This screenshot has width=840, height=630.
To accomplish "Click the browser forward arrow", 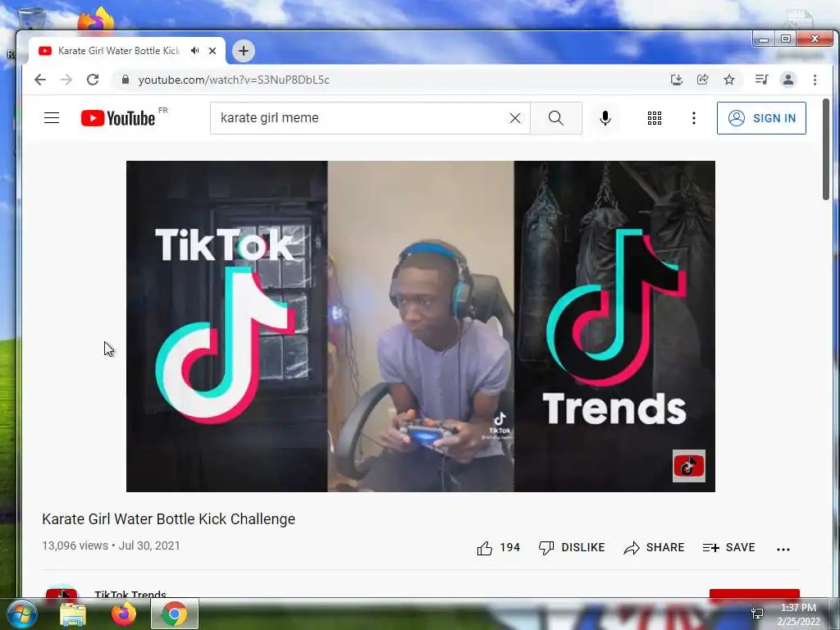I will pyautogui.click(x=66, y=80).
